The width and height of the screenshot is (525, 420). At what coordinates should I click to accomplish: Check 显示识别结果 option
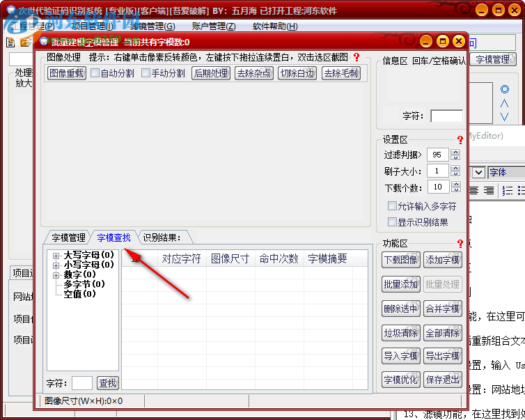[392, 221]
